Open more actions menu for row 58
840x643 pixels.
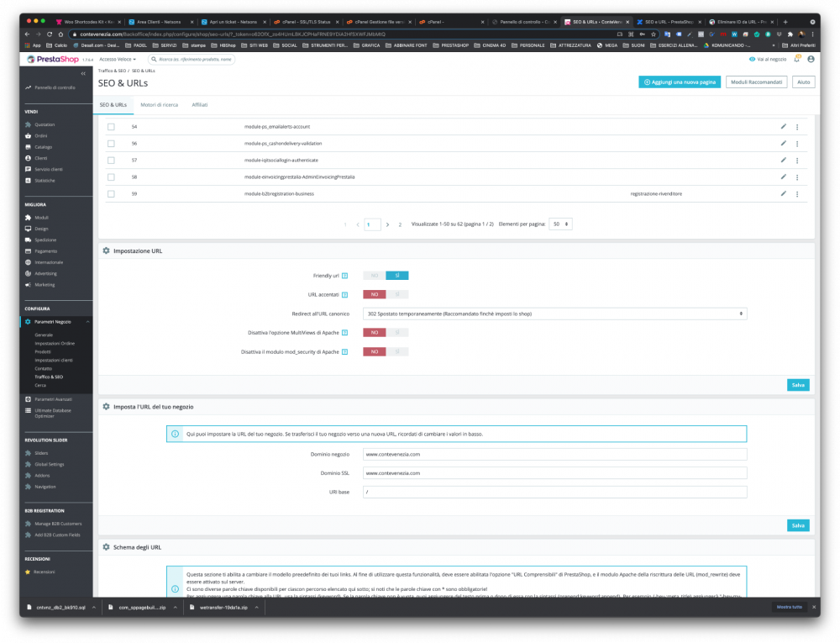(797, 177)
